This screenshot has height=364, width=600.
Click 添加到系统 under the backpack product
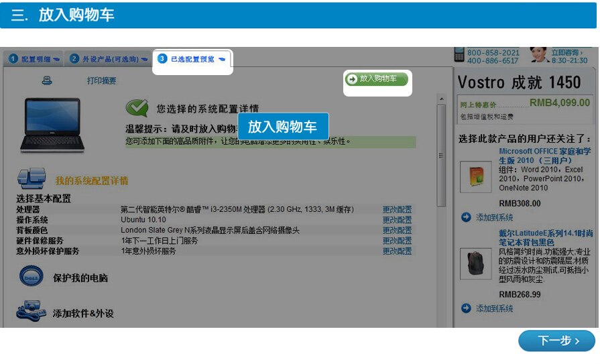[x=494, y=308]
